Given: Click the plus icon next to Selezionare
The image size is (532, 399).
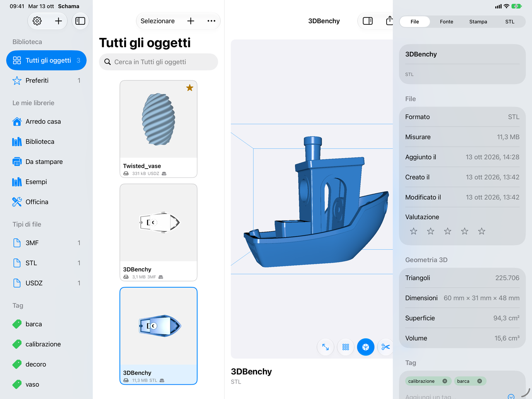Looking at the screenshot, I should pos(191,21).
